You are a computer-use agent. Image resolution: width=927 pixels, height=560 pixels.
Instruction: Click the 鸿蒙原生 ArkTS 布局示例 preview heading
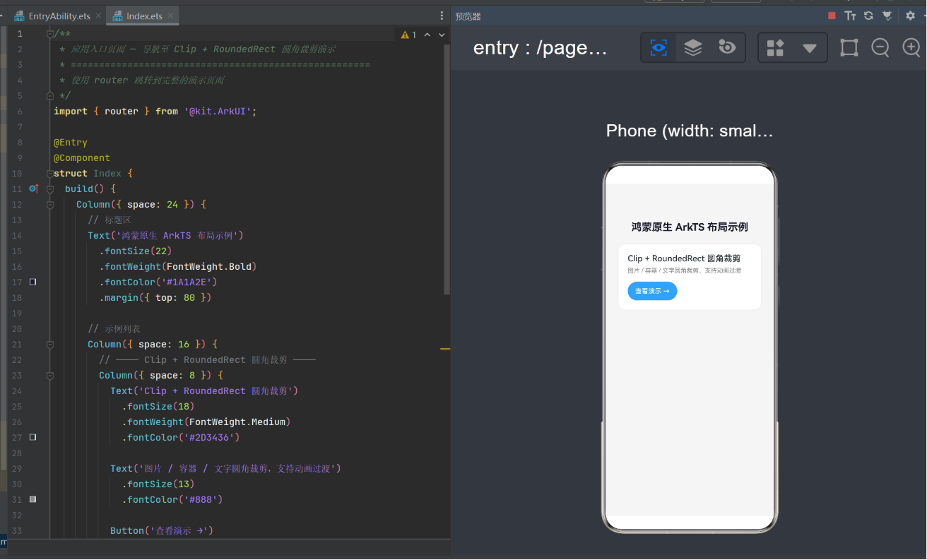[690, 227]
